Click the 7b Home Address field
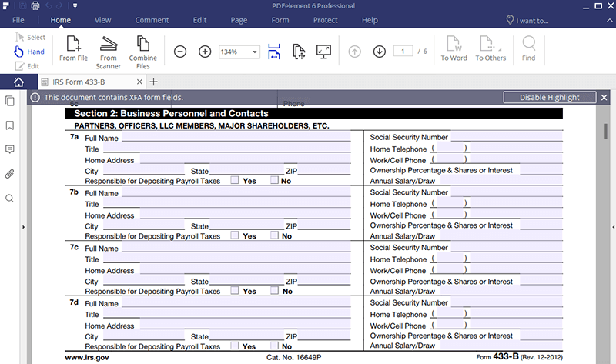 coord(245,215)
